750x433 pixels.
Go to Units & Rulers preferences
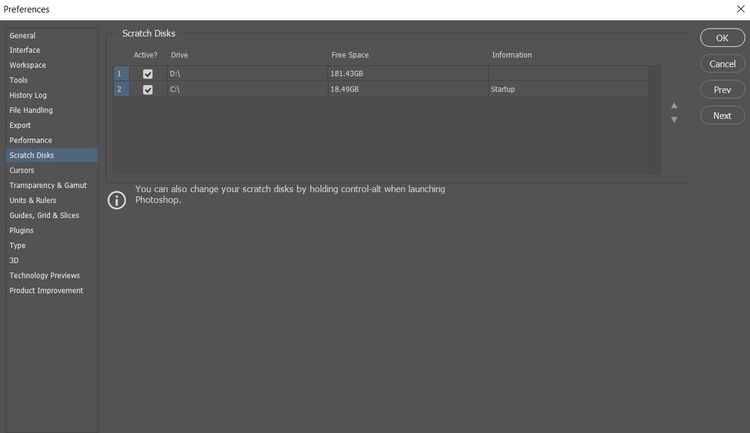[33, 200]
